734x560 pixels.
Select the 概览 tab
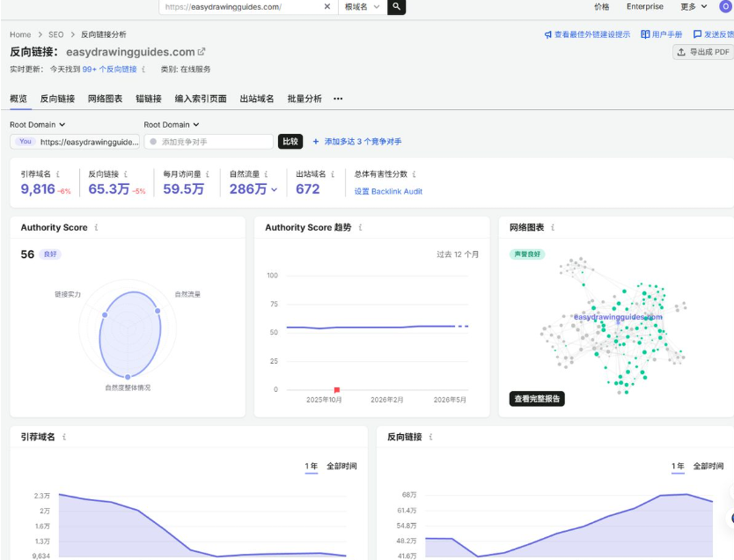click(18, 99)
